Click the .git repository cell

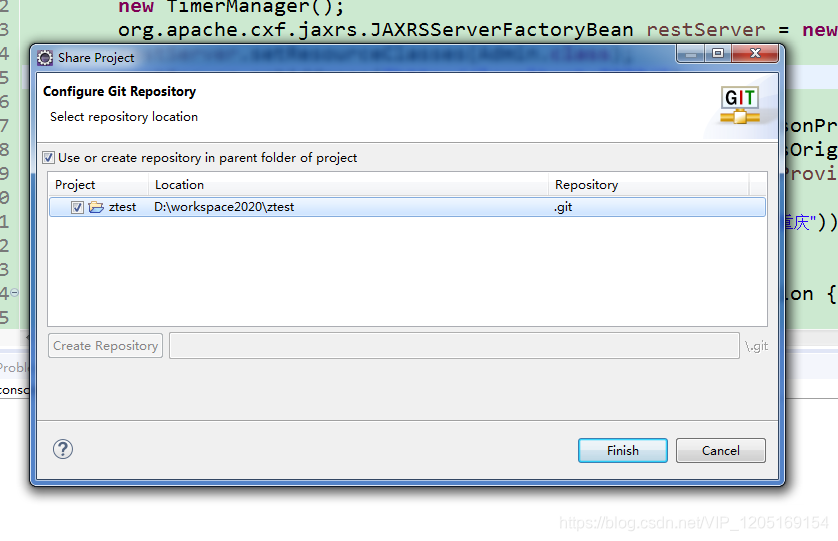coord(563,207)
